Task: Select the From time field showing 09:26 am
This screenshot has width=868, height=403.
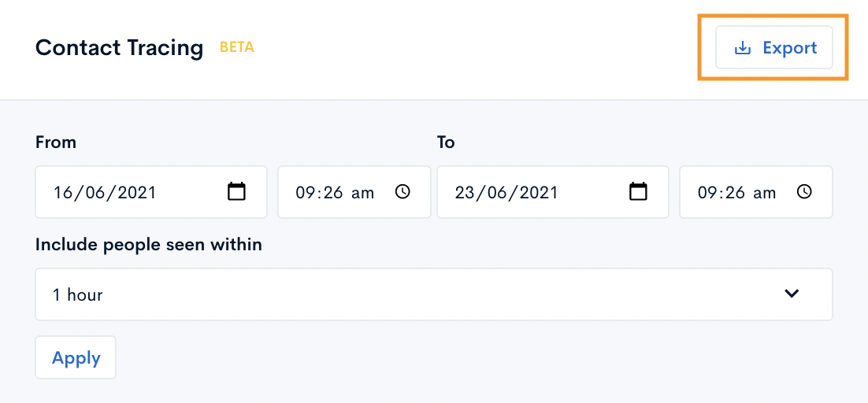Action: 354,192
